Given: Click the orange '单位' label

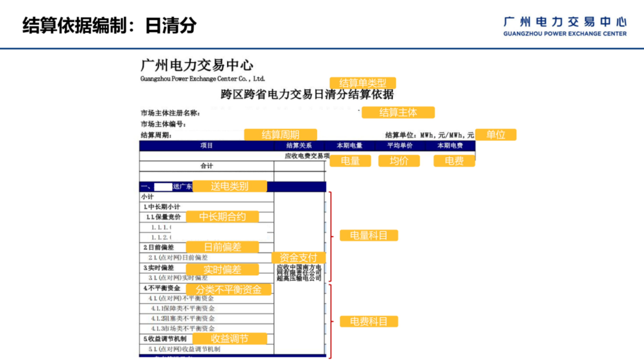Looking at the screenshot, I should click(x=496, y=135).
